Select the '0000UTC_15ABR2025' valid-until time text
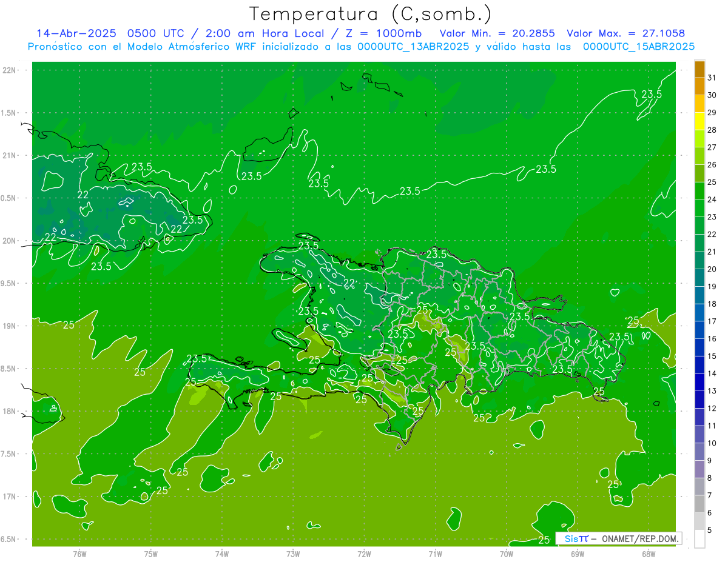This screenshot has height=562, width=728. 638,47
